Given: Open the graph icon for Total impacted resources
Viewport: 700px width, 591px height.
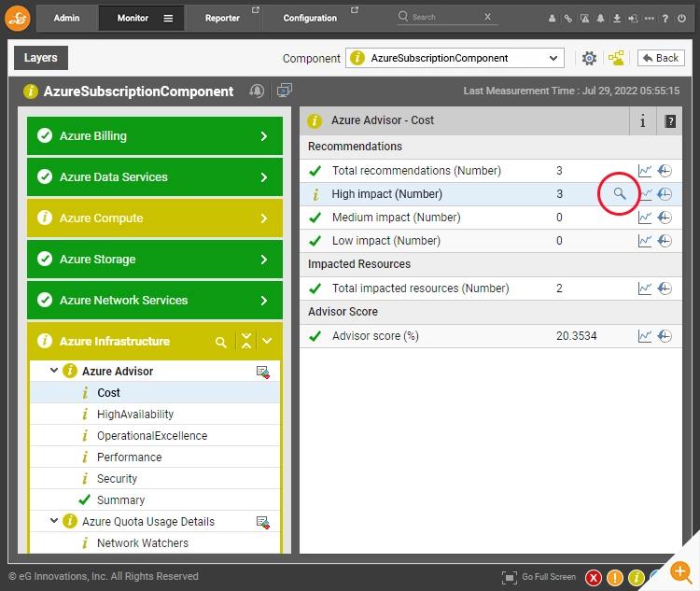Looking at the screenshot, I should click(x=645, y=288).
